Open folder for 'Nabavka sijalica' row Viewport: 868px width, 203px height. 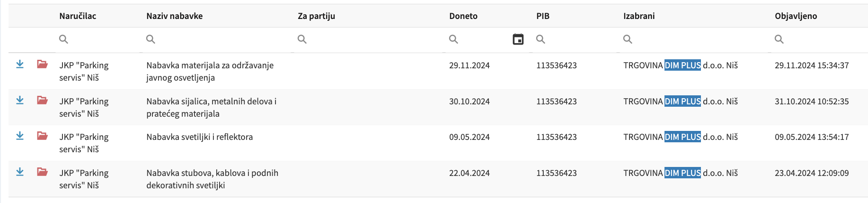[42, 100]
